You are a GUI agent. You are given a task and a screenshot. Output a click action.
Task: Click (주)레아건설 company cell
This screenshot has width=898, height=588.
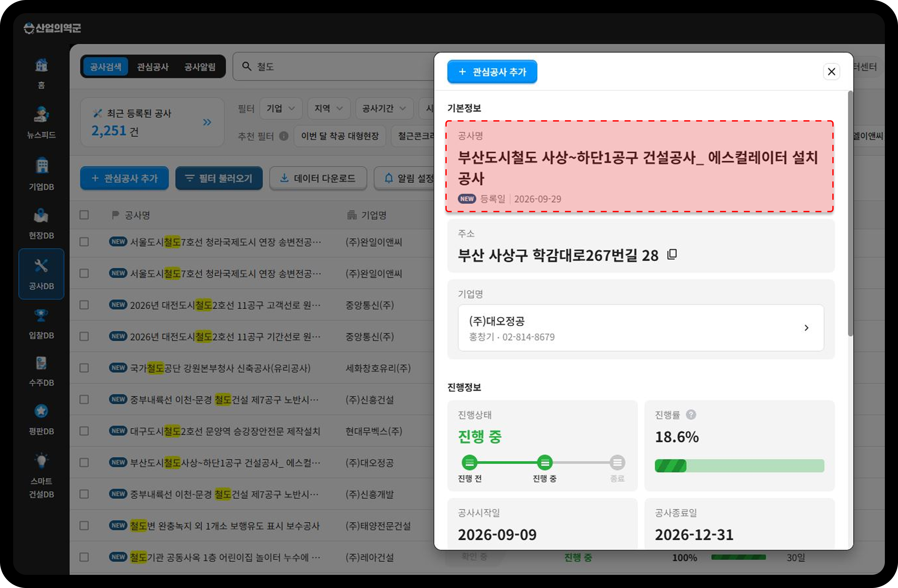point(370,557)
